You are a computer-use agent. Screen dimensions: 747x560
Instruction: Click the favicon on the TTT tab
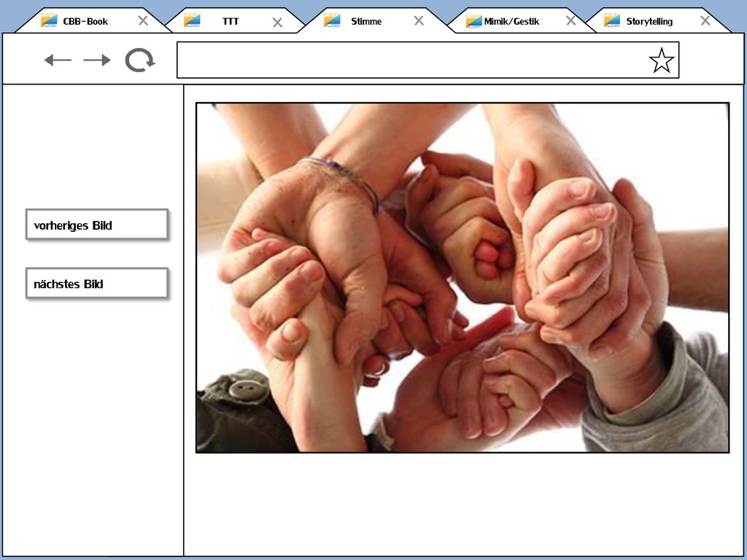point(192,20)
